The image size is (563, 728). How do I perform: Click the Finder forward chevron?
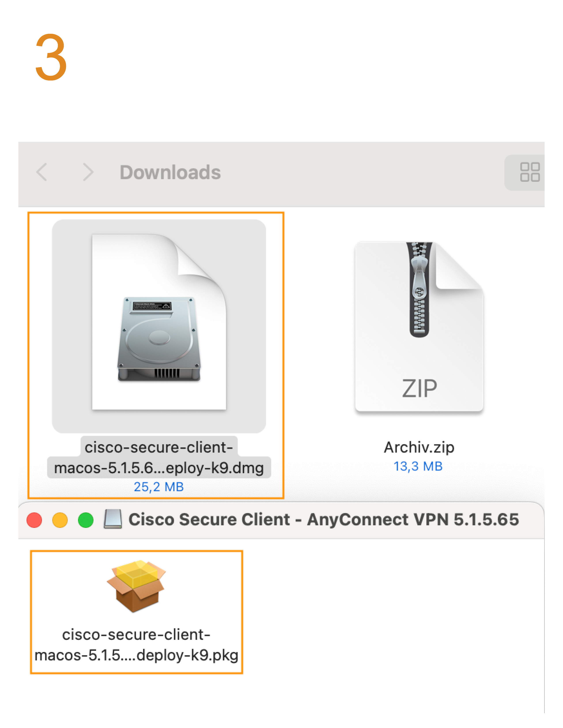[x=88, y=172]
